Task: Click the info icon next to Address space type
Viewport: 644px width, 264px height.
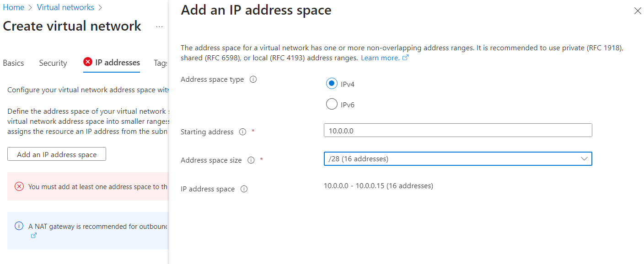Action: [254, 79]
